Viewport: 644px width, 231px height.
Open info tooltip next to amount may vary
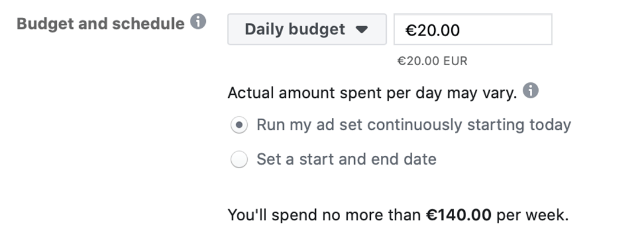click(530, 90)
